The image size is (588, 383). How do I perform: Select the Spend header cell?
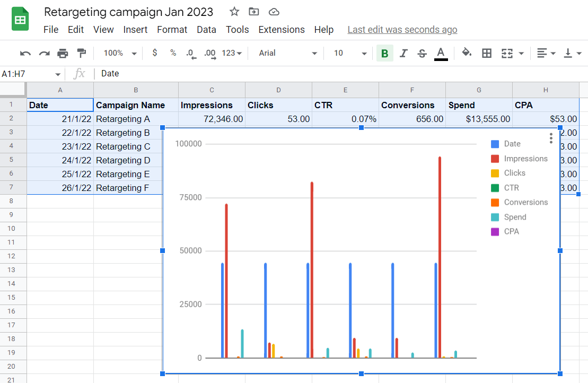pos(479,105)
